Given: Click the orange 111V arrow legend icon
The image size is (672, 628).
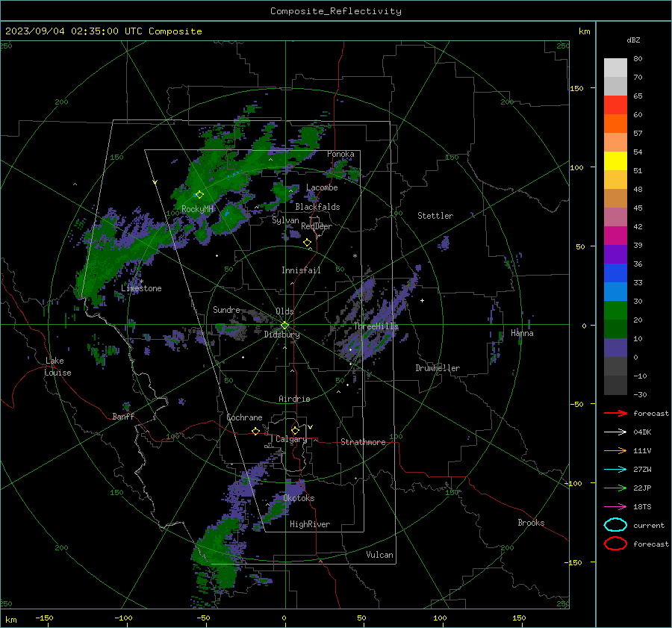Looking at the screenshot, I should coord(615,450).
